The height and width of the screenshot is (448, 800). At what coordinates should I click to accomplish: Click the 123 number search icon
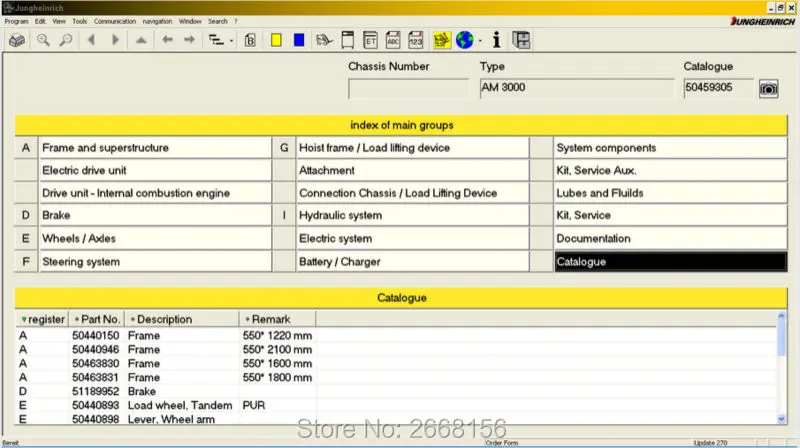tap(416, 40)
